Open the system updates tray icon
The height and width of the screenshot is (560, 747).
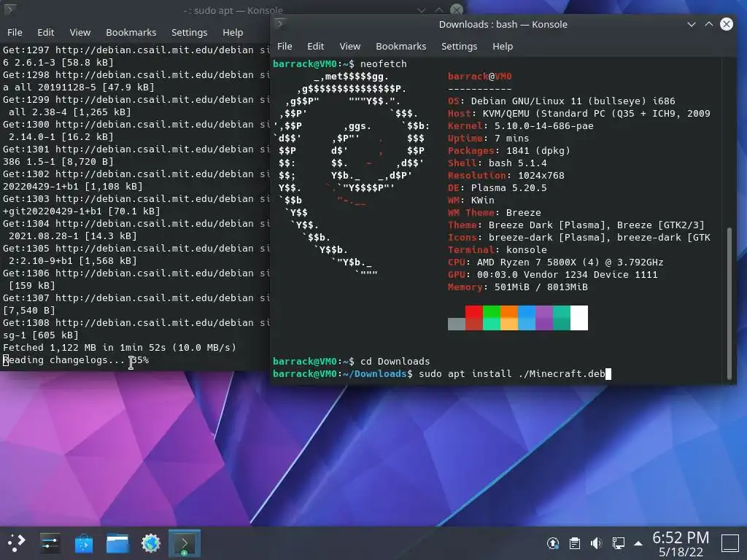[553, 542]
